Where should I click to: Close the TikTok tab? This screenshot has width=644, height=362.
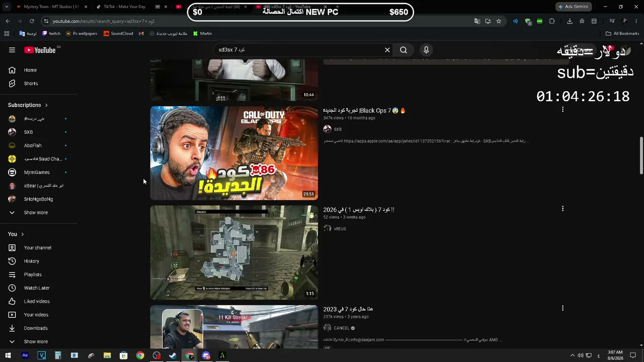click(165, 7)
